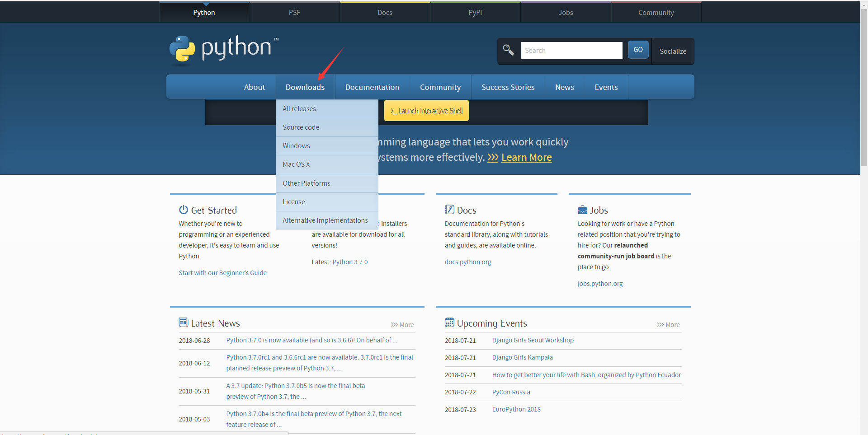Open the Docs top tab
Screen dimensions: 868x435
(385, 12)
